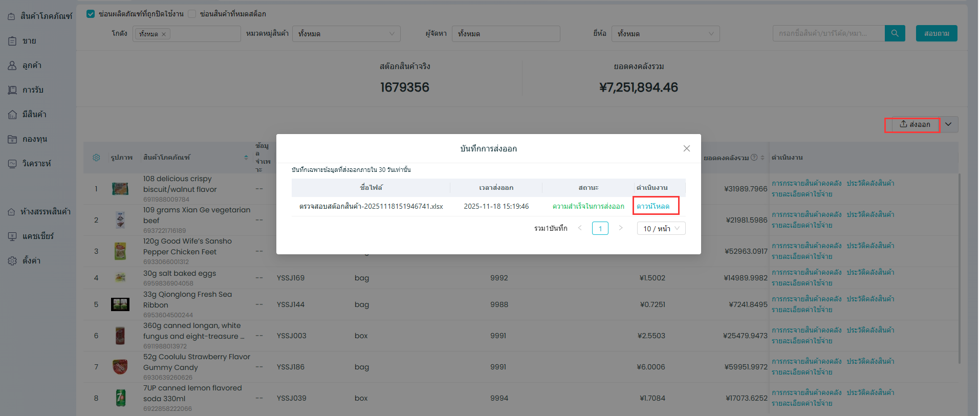
Task: Expand the 10 / หน้า page size selector
Action: [x=661, y=228]
